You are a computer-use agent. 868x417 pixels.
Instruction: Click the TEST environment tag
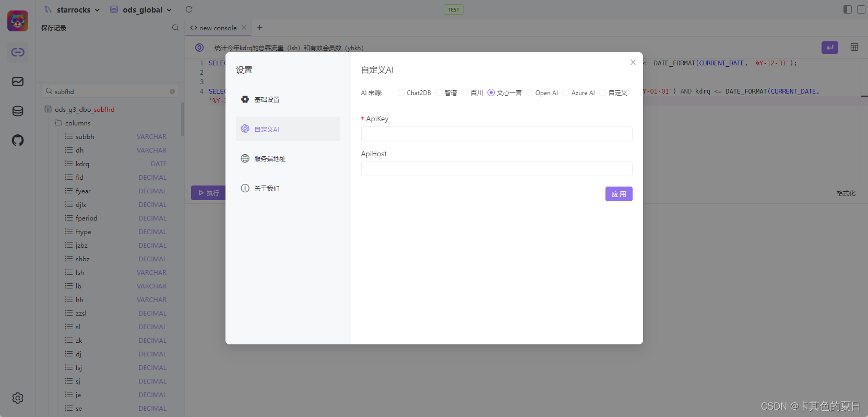(454, 9)
